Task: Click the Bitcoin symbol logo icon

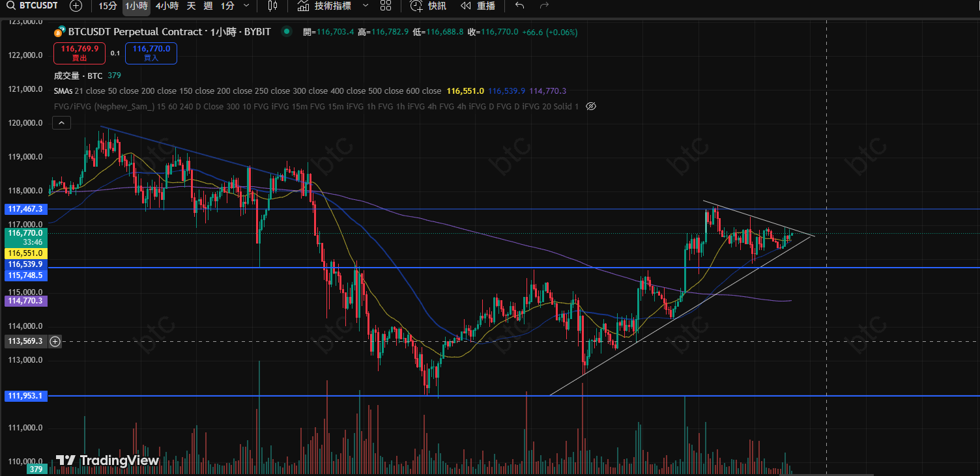Action: click(59, 32)
